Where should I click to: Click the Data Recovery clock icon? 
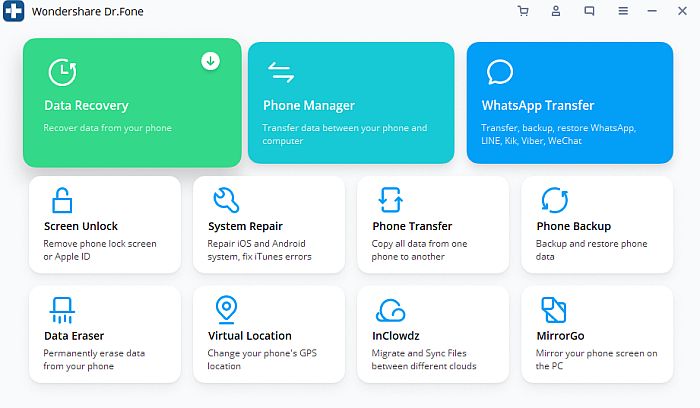(62, 72)
